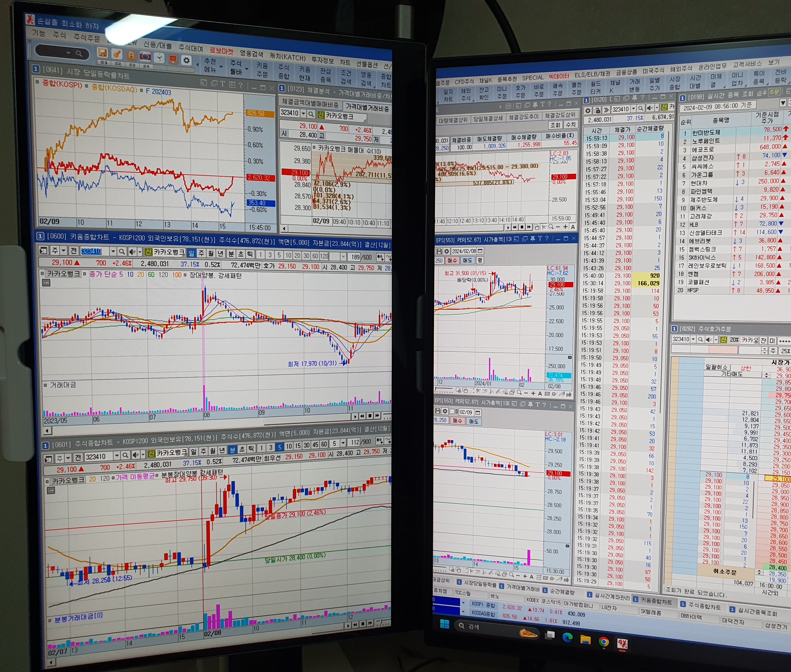
Task: Click the calendar icon beside 2024/02/08 date
Action: (480, 251)
